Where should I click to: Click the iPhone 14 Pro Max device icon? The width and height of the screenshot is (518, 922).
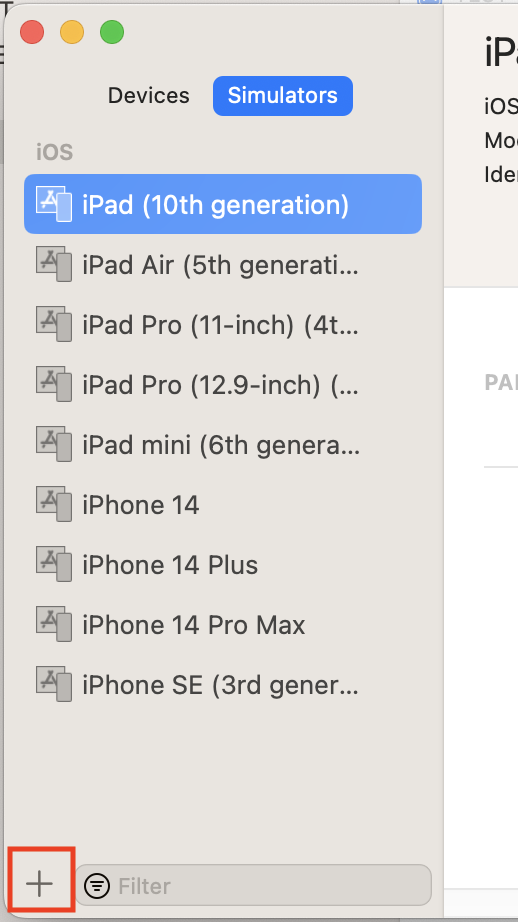point(54,624)
